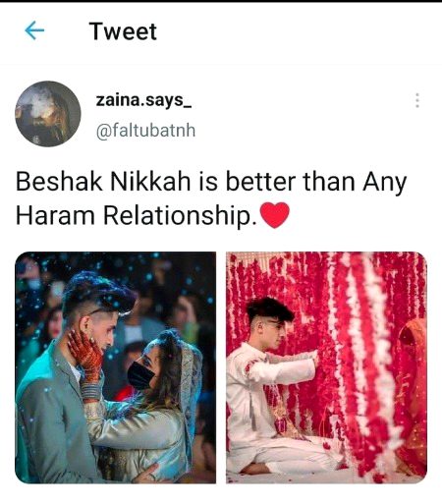The height and width of the screenshot is (504, 442).
Task: Open the left photo of the couple
Action: click(x=116, y=367)
